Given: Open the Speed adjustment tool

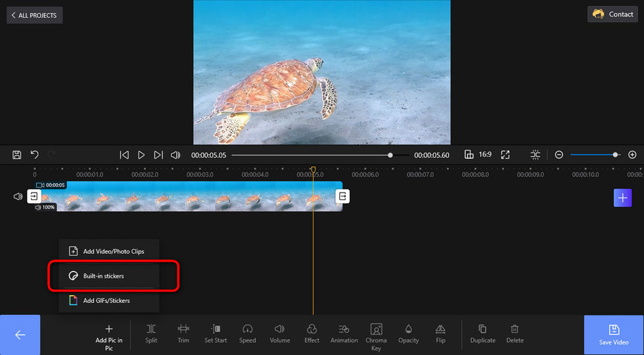Looking at the screenshot, I should 247,333.
